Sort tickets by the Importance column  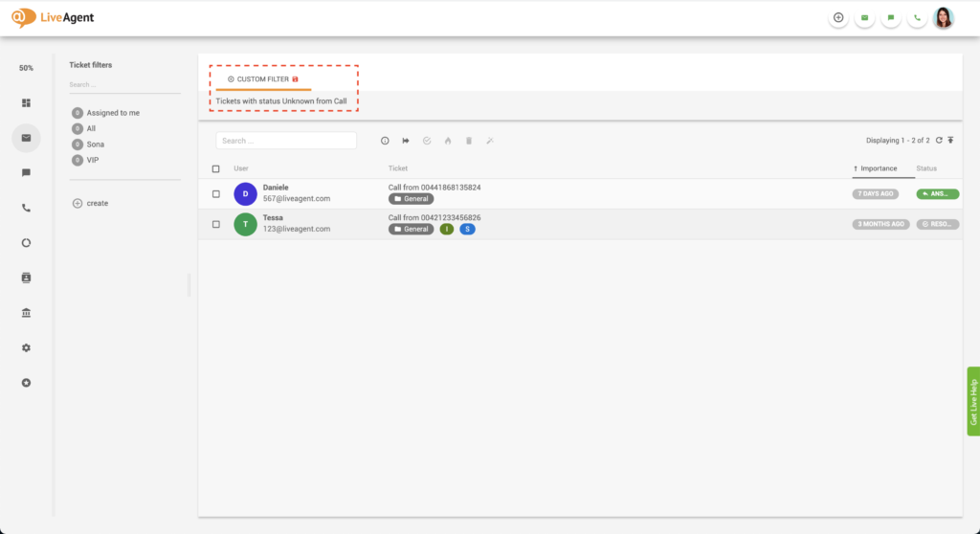[x=878, y=168]
